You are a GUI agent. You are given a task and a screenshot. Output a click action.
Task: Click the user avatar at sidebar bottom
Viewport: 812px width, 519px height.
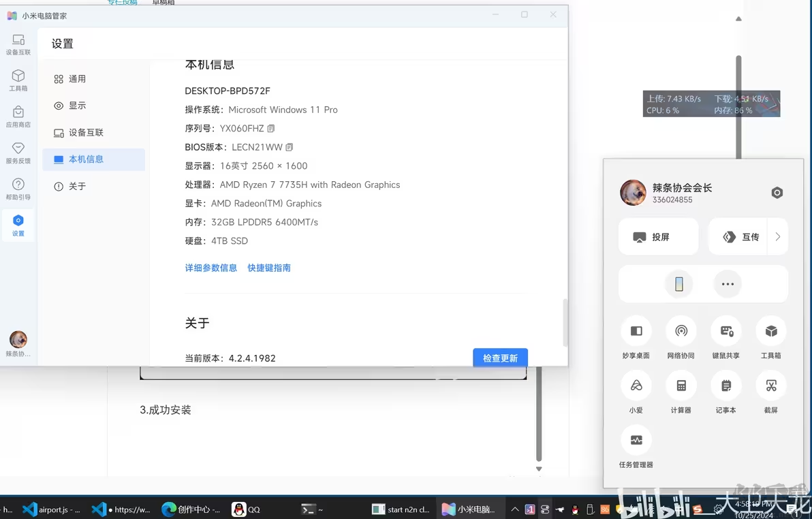18,340
